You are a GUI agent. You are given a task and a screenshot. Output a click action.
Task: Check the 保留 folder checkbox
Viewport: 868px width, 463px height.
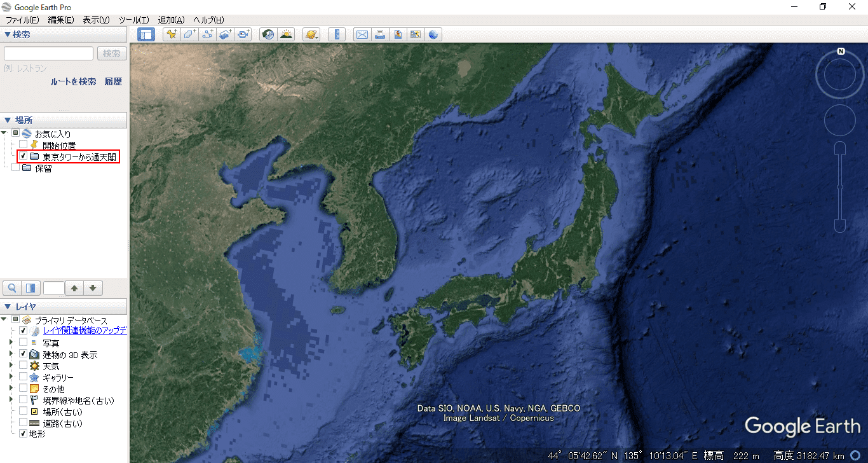click(x=15, y=168)
